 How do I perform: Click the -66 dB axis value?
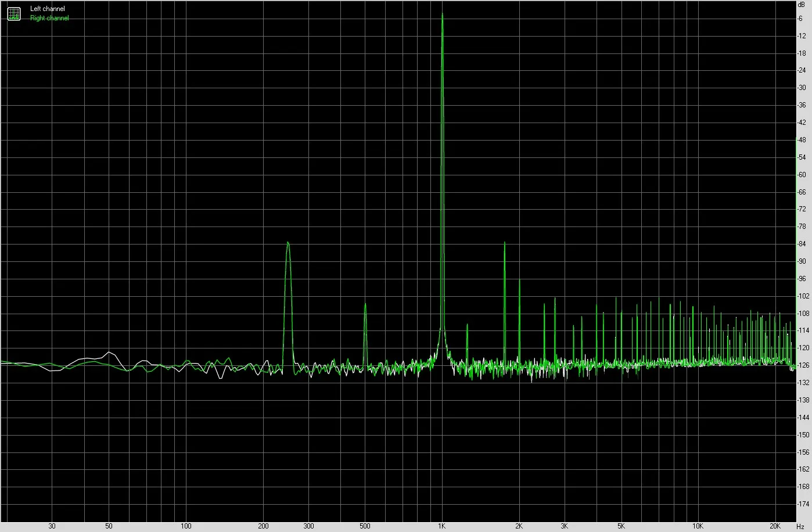(802, 192)
